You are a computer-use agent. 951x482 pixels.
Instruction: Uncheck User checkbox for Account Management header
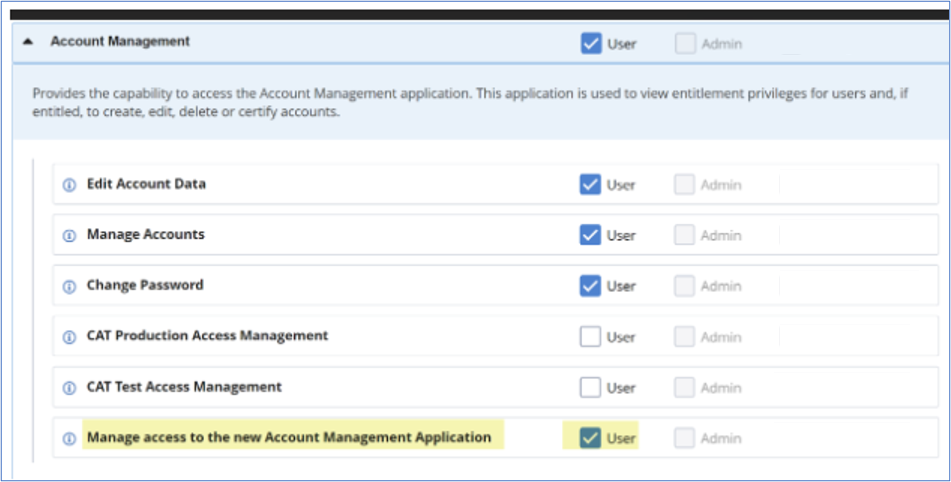click(x=590, y=43)
